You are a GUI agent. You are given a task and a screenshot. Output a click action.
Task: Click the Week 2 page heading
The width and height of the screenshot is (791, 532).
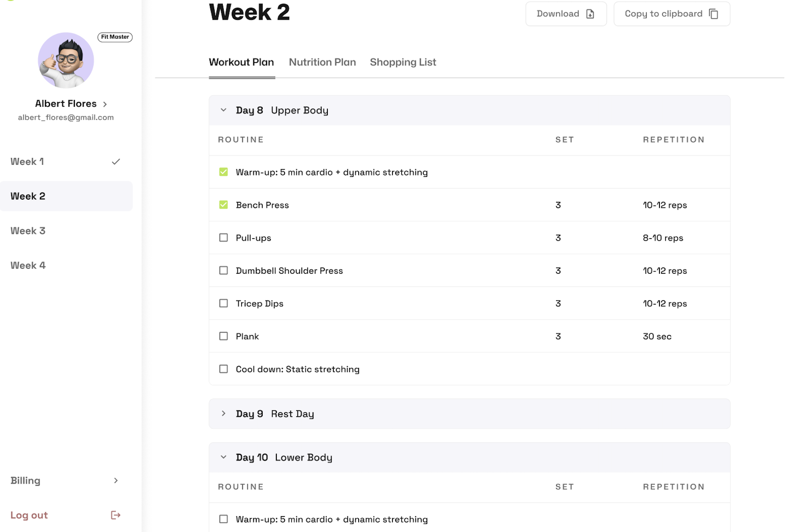click(249, 12)
